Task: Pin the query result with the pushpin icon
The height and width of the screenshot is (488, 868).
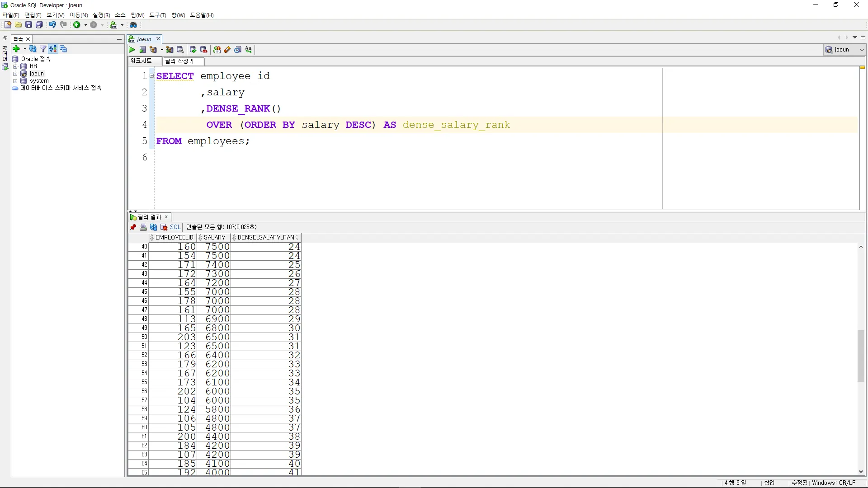Action: (x=133, y=227)
